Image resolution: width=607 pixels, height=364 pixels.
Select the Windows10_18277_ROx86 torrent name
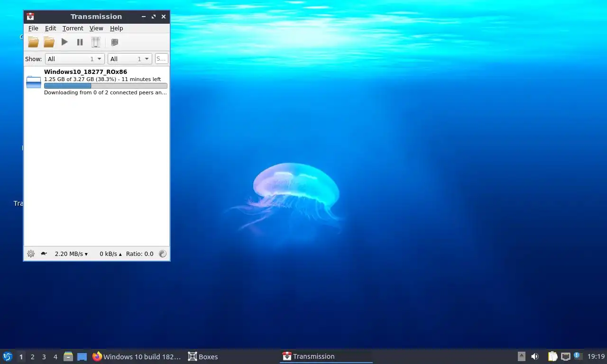click(x=85, y=72)
